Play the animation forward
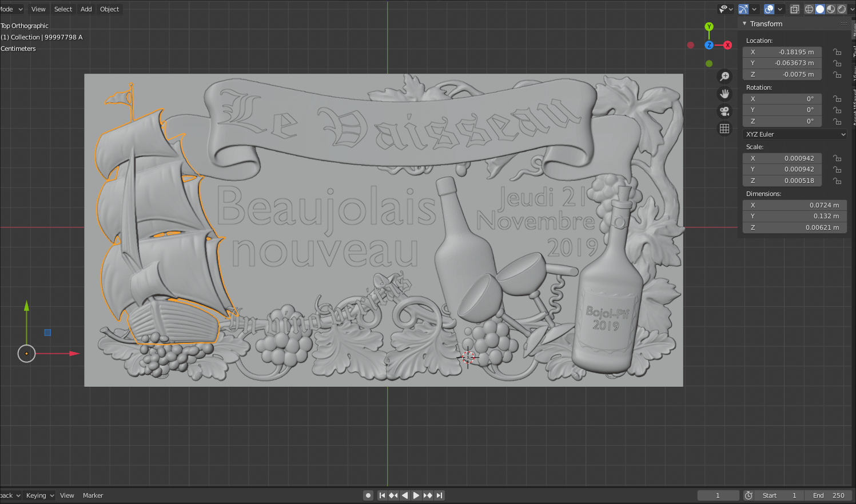This screenshot has height=504, width=856. (416, 495)
